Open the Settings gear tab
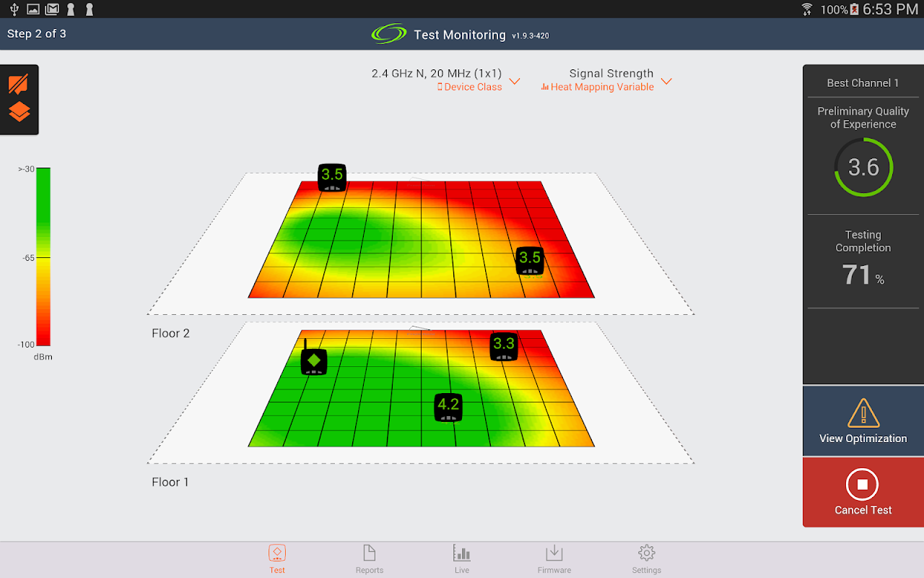 pyautogui.click(x=647, y=560)
